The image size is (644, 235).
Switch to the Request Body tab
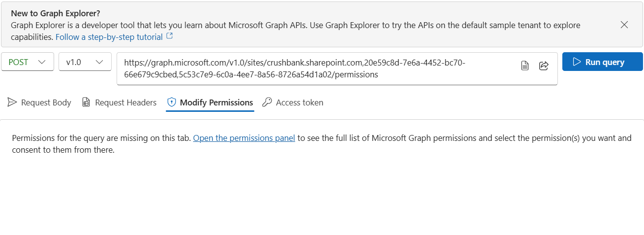pyautogui.click(x=39, y=102)
